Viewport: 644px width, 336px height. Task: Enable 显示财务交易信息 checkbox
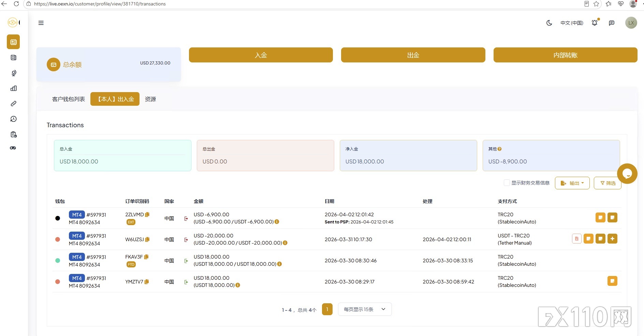507,183
